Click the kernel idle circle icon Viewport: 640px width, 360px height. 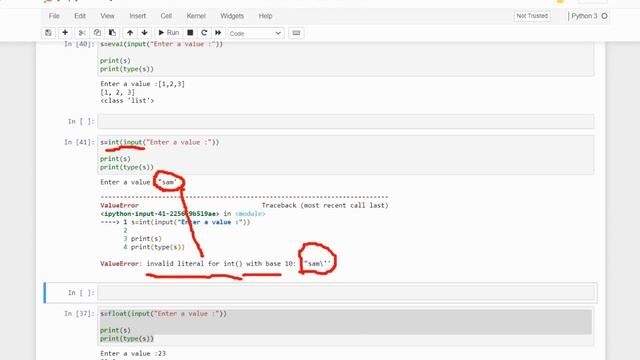pyautogui.click(x=604, y=16)
